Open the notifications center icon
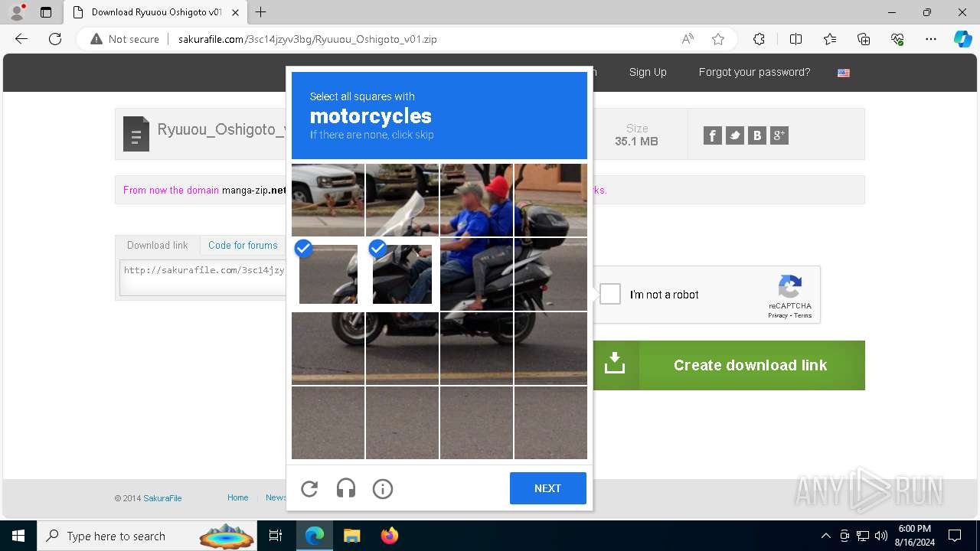Image resolution: width=980 pixels, height=551 pixels. [x=955, y=536]
